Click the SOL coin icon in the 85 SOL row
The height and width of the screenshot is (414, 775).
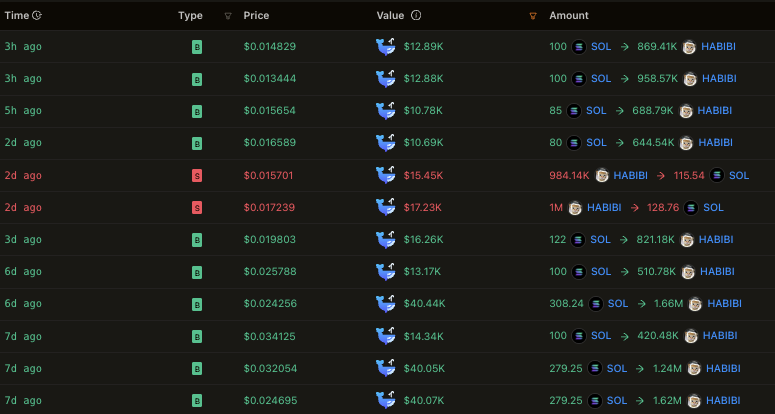pyautogui.click(x=574, y=111)
